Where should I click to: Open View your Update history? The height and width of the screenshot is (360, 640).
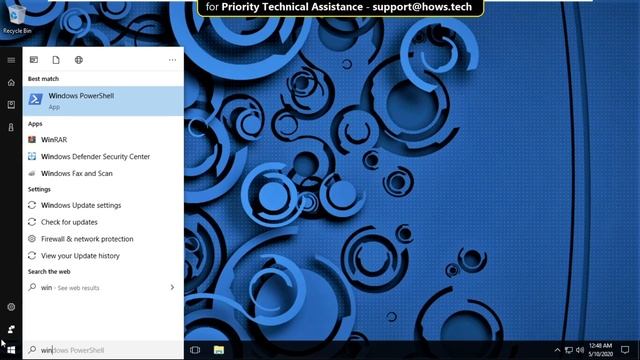[x=103, y=256]
